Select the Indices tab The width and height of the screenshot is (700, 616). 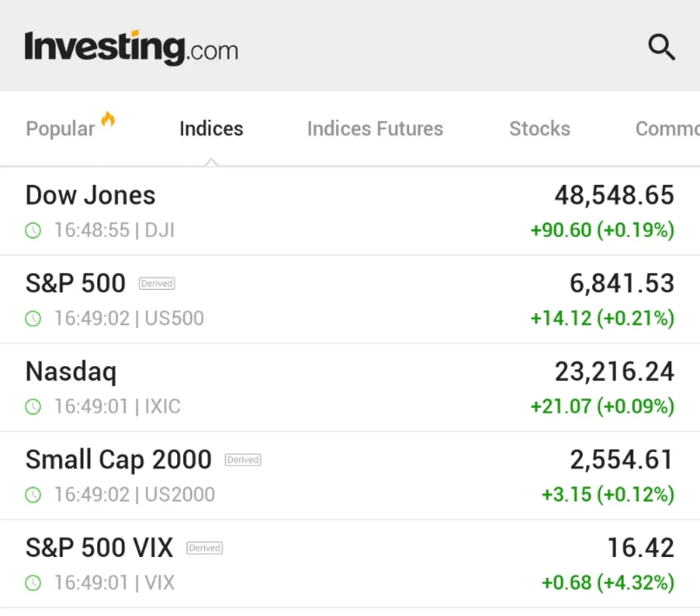(211, 129)
